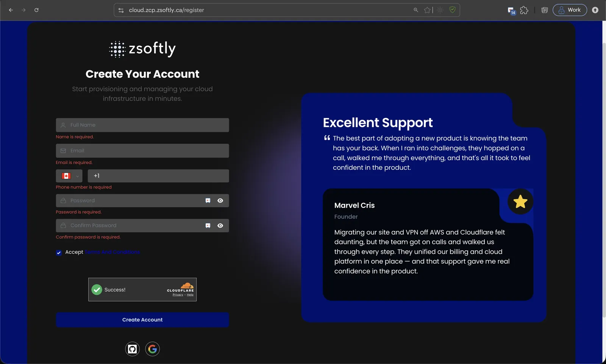Click the Excellent Support heading

tap(378, 123)
